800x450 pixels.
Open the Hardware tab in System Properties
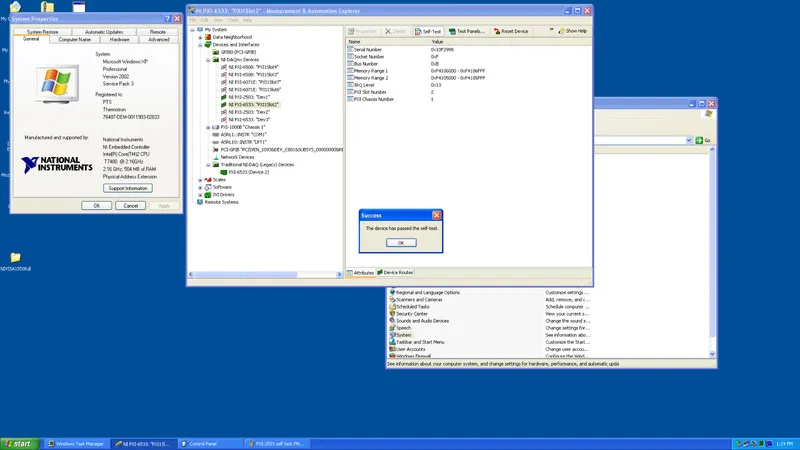(x=119, y=39)
